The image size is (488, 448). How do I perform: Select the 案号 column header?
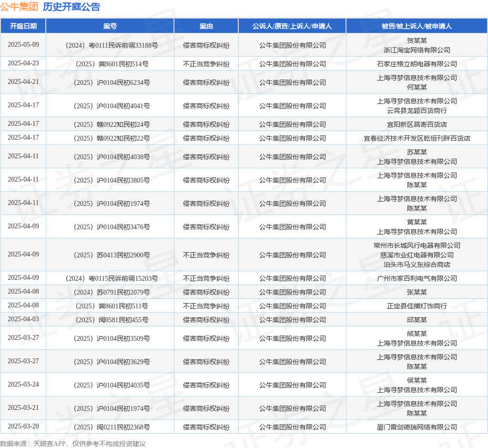(x=110, y=26)
